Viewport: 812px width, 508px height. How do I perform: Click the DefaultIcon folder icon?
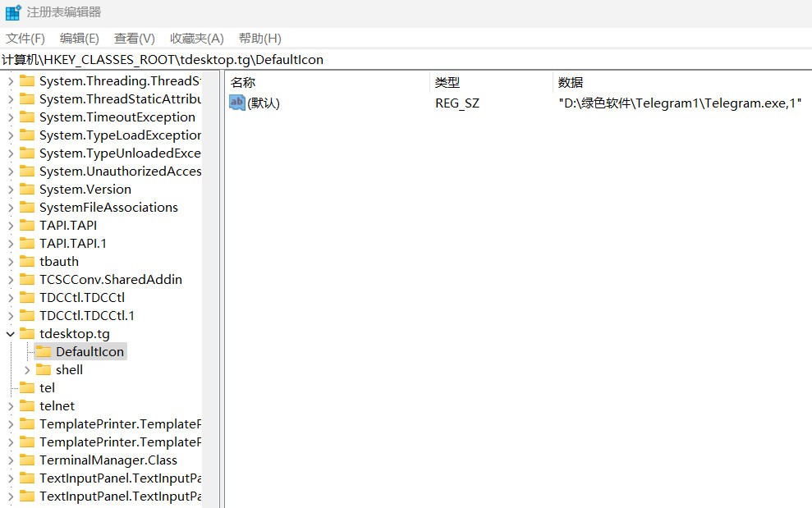point(44,351)
